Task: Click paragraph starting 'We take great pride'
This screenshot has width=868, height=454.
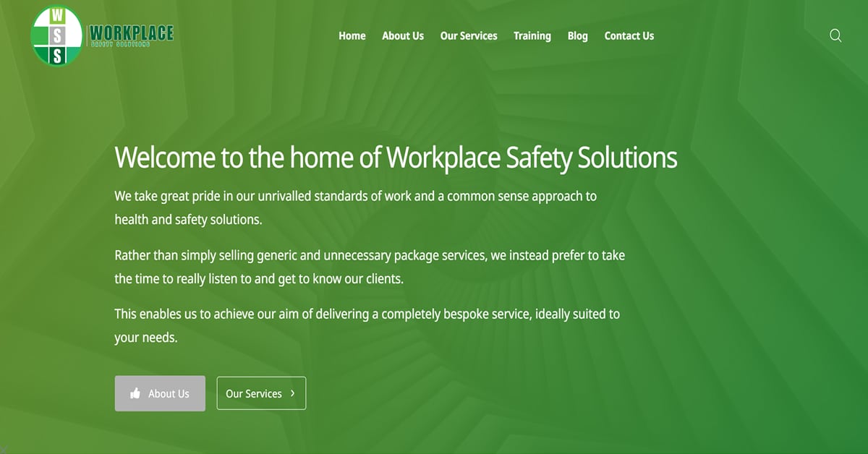Action: (x=356, y=207)
